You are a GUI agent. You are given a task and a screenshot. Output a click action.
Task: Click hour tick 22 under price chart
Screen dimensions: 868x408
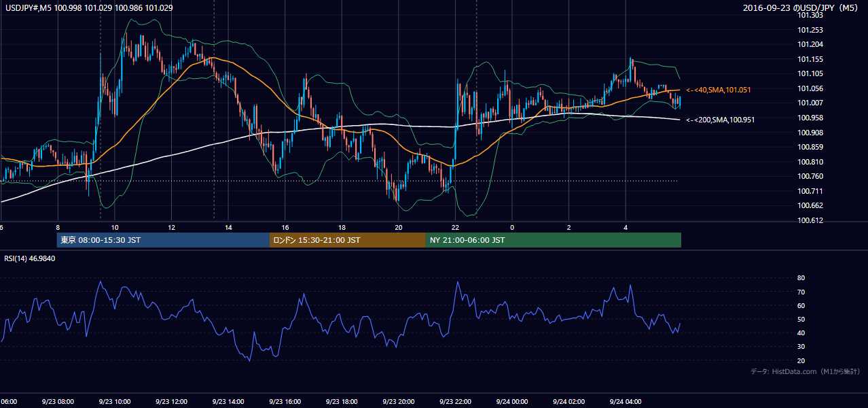click(456, 228)
